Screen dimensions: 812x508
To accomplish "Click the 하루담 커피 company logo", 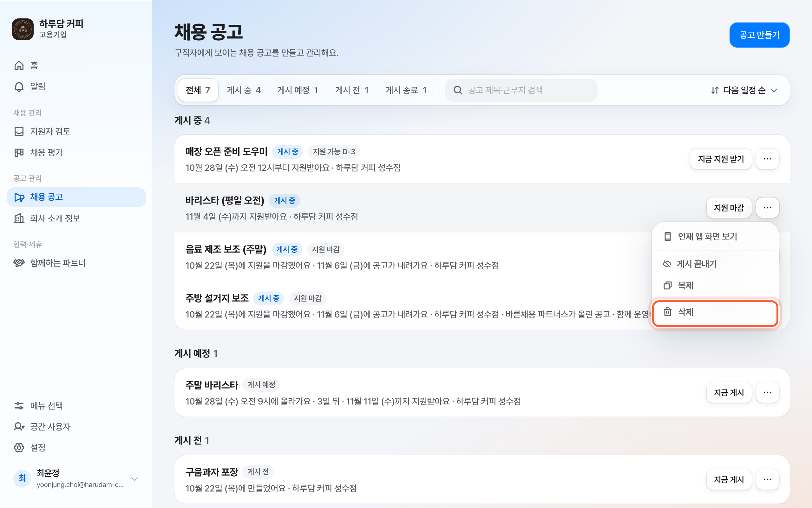I will (23, 29).
